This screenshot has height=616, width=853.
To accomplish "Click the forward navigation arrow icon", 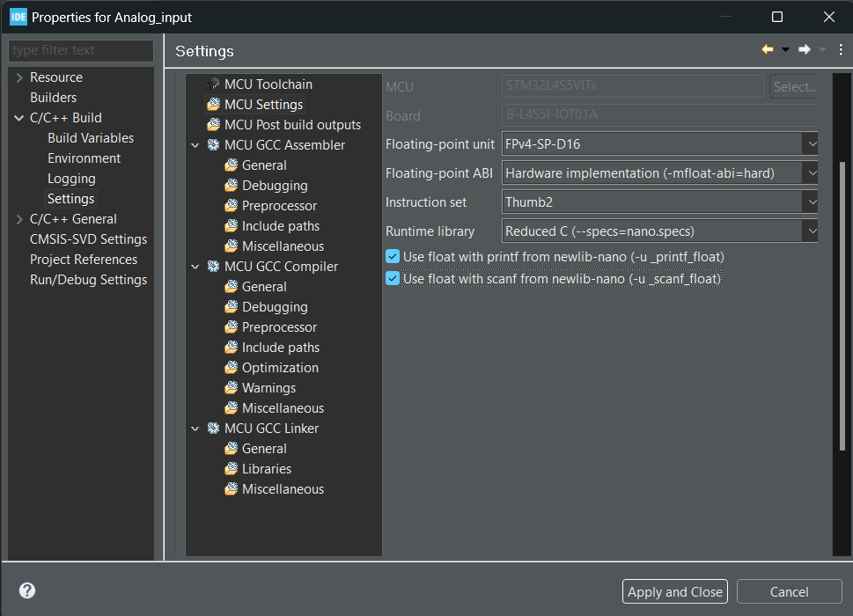I will [x=804, y=50].
